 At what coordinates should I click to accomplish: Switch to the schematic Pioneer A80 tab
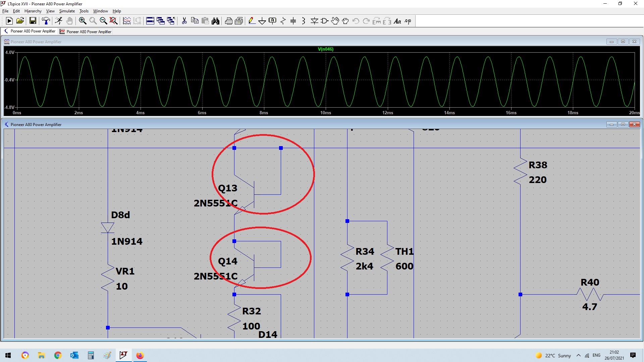30,31
